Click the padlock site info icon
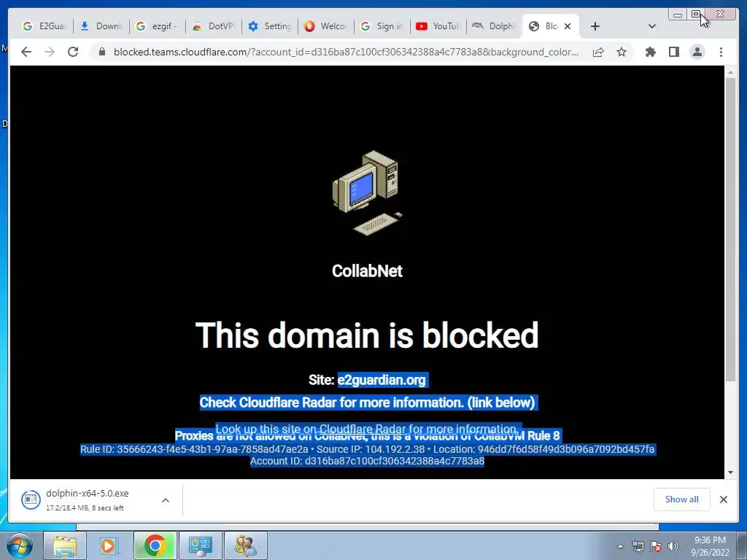 pos(102,52)
